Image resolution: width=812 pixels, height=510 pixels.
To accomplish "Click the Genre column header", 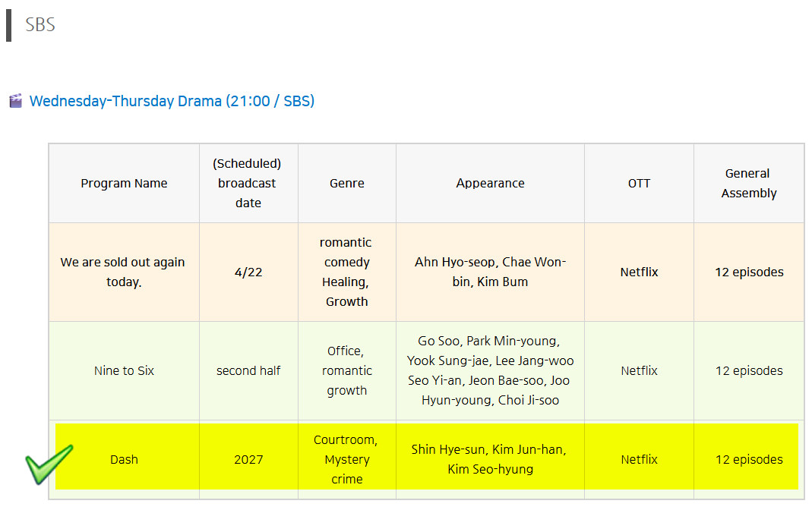I will pyautogui.click(x=347, y=183).
